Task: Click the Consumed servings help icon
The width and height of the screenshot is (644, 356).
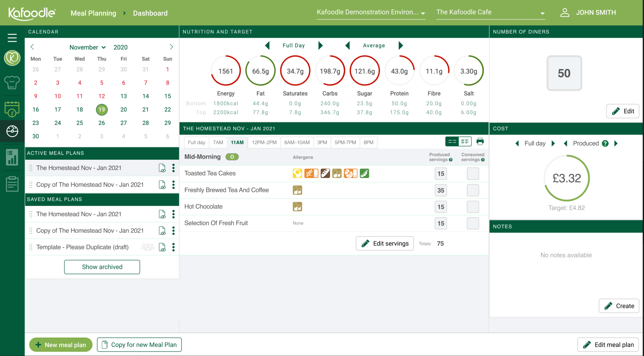Action: tap(483, 160)
